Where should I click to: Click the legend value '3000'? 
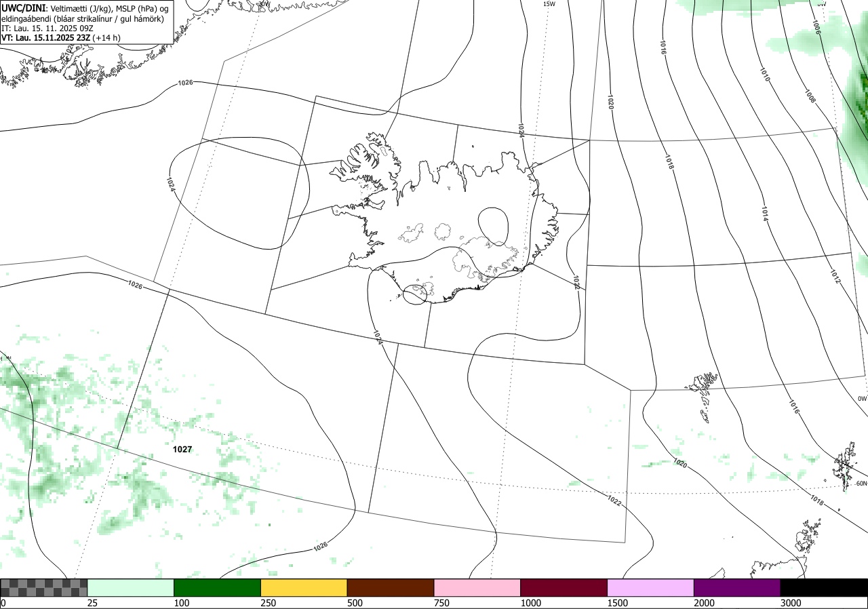pyautogui.click(x=791, y=603)
